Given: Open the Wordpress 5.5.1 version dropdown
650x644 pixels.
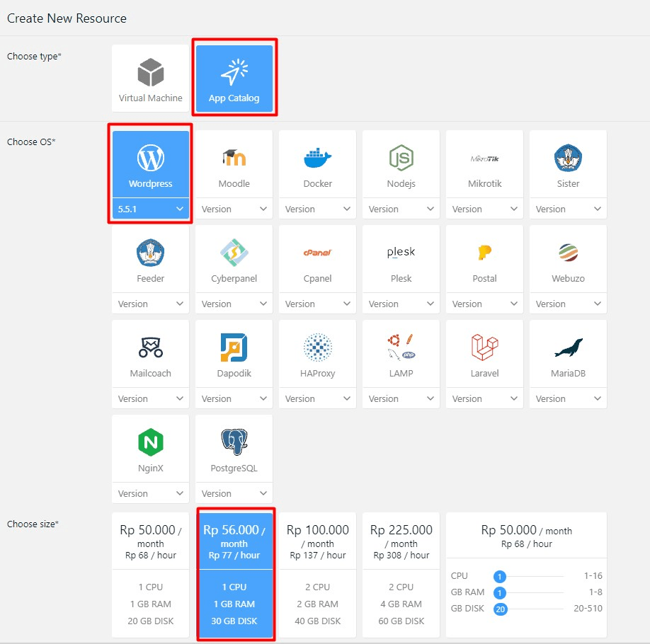Looking at the screenshot, I should [151, 209].
